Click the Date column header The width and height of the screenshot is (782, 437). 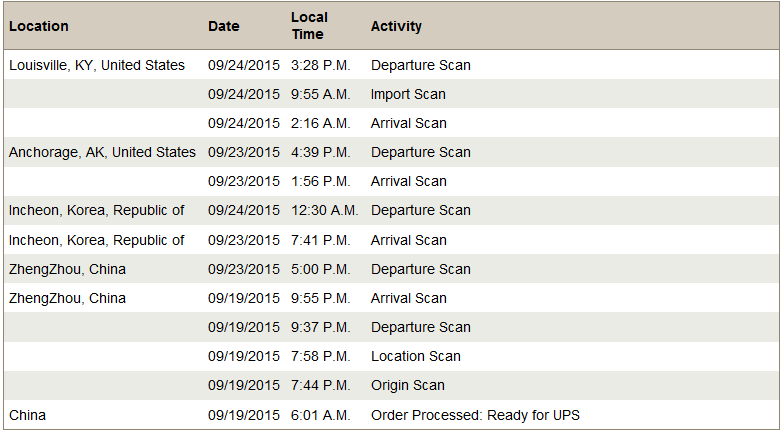223,26
